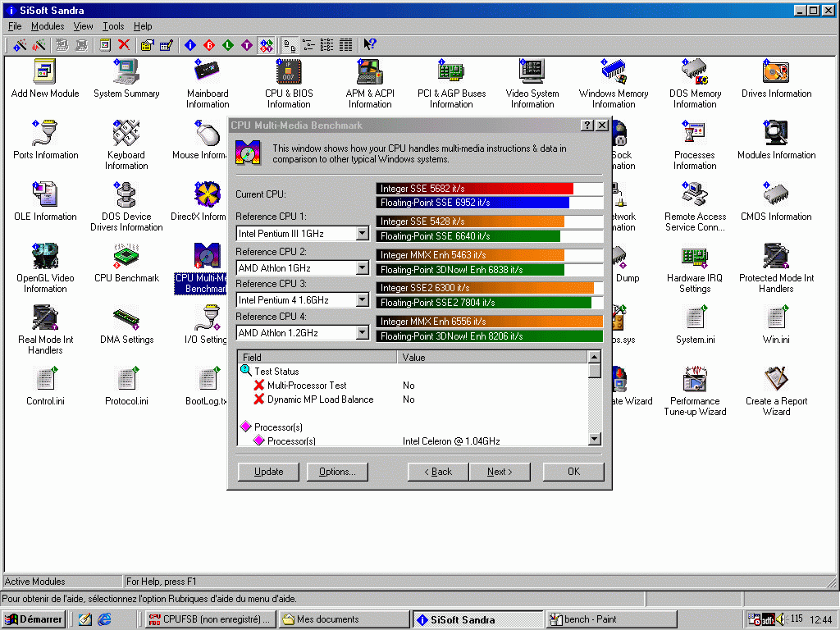Show testing modules (purple T diamond)
This screenshot has width=840, height=630.
pos(246,45)
